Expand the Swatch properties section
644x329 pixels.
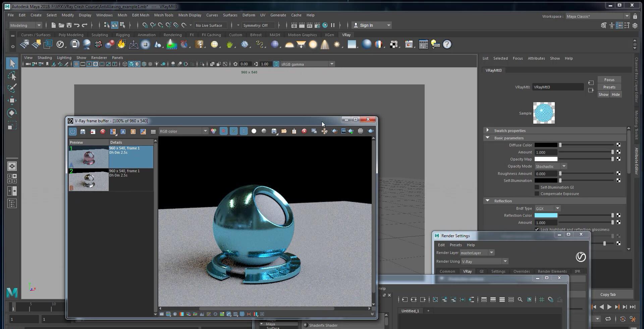(487, 130)
